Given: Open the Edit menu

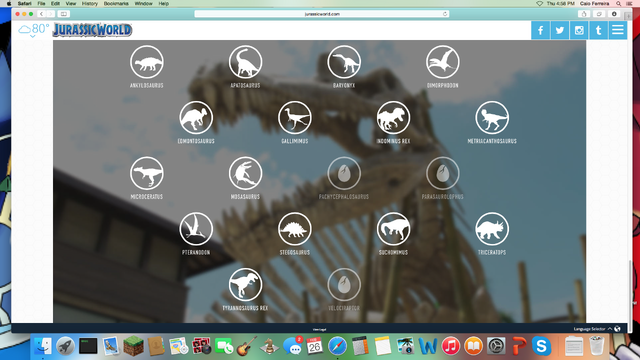Looking at the screenshot, I should pyautogui.click(x=55, y=3).
